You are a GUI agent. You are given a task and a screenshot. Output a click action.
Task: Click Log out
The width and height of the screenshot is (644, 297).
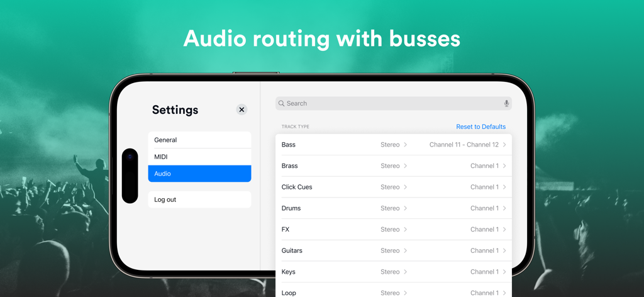199,199
